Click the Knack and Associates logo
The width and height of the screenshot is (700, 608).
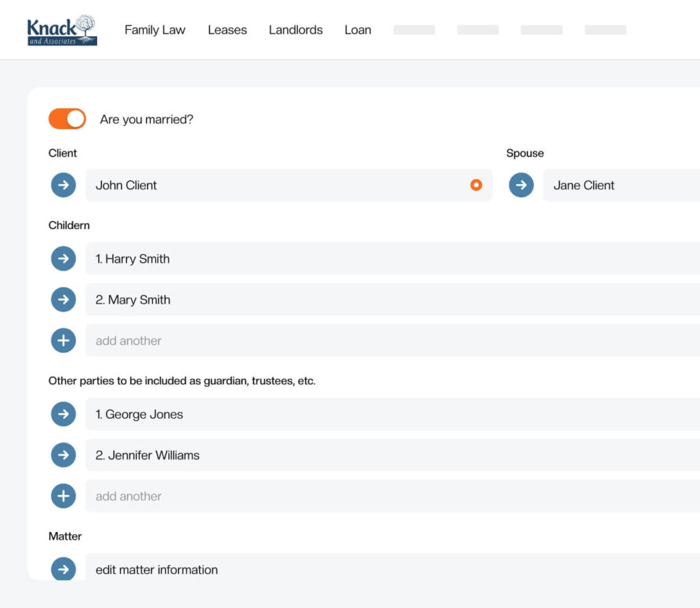[x=62, y=29]
